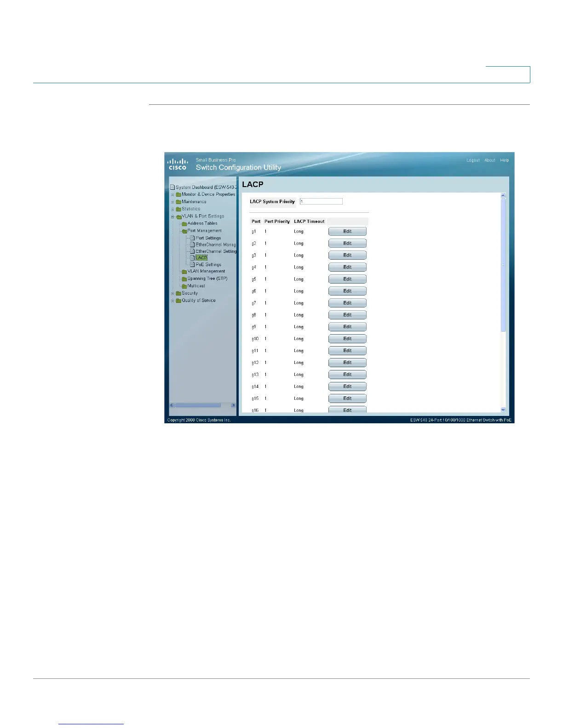Expand the Maintenance tree node
This screenshot has width=563, height=728.
pos(172,202)
